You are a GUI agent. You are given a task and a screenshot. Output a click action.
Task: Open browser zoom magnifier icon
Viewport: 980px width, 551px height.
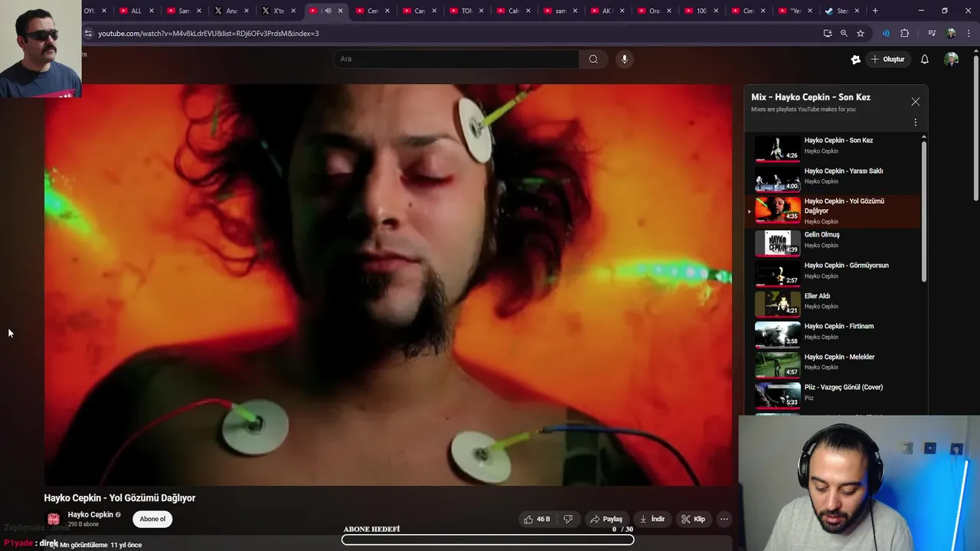coord(844,33)
